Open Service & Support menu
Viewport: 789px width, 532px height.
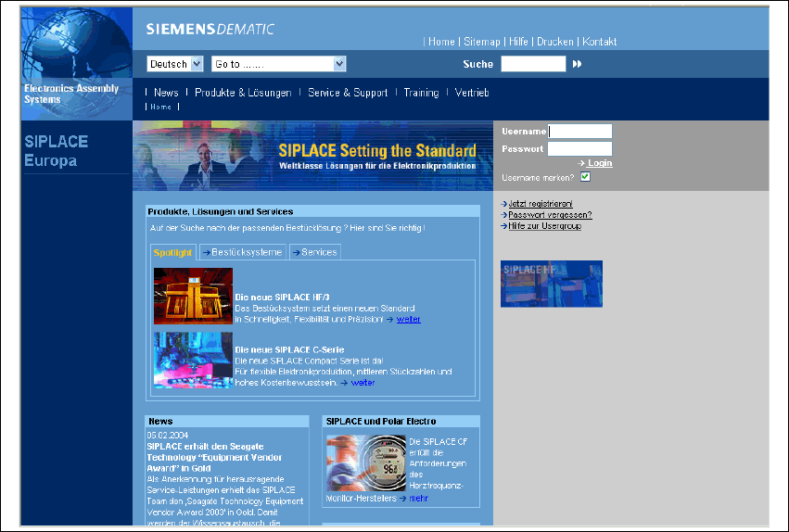click(348, 93)
